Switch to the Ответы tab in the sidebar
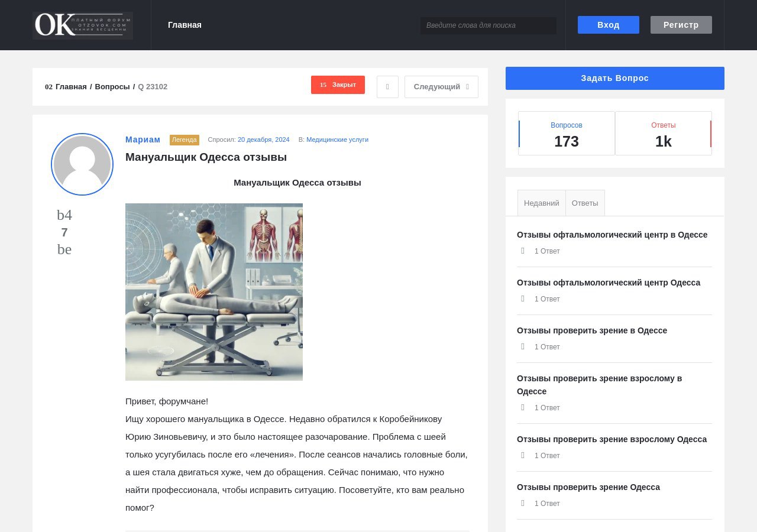The height and width of the screenshot is (532, 757). 585,203
